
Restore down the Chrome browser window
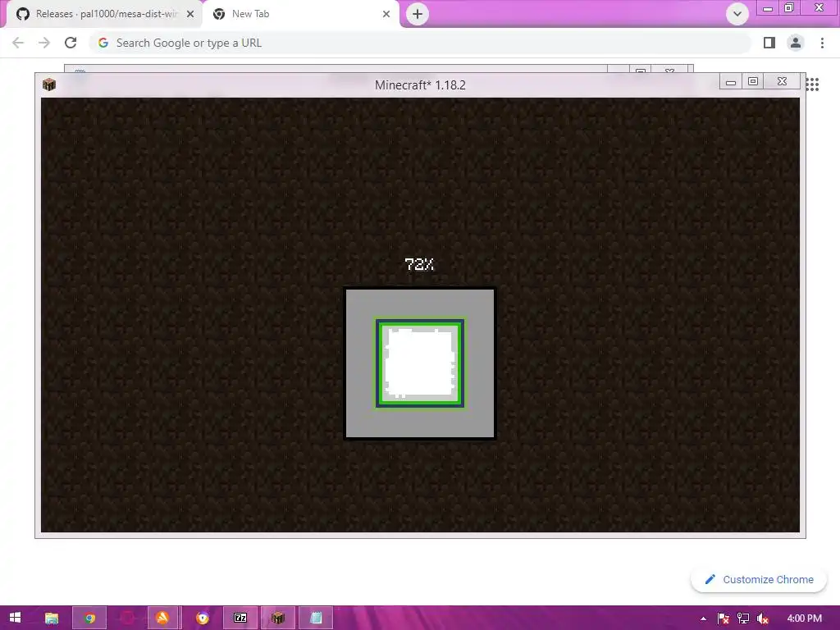(788, 8)
